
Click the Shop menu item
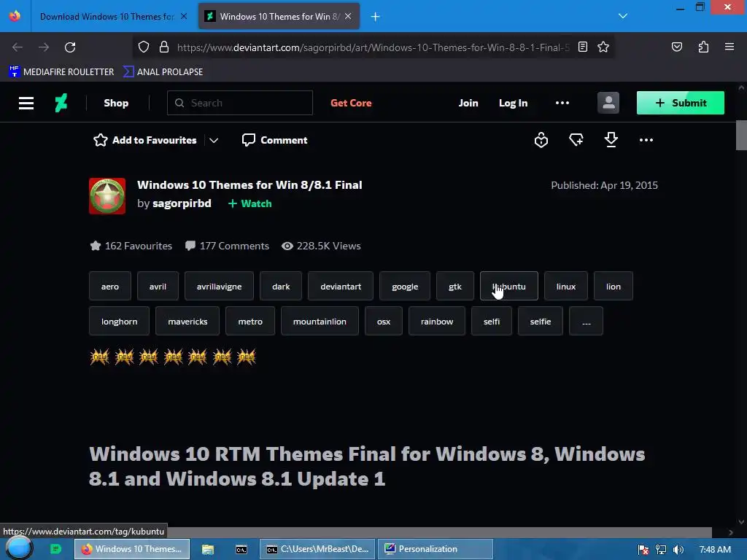(116, 103)
